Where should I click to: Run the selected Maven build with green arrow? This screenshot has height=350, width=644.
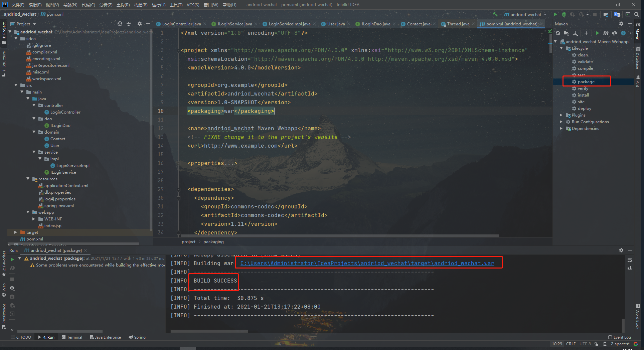point(597,33)
